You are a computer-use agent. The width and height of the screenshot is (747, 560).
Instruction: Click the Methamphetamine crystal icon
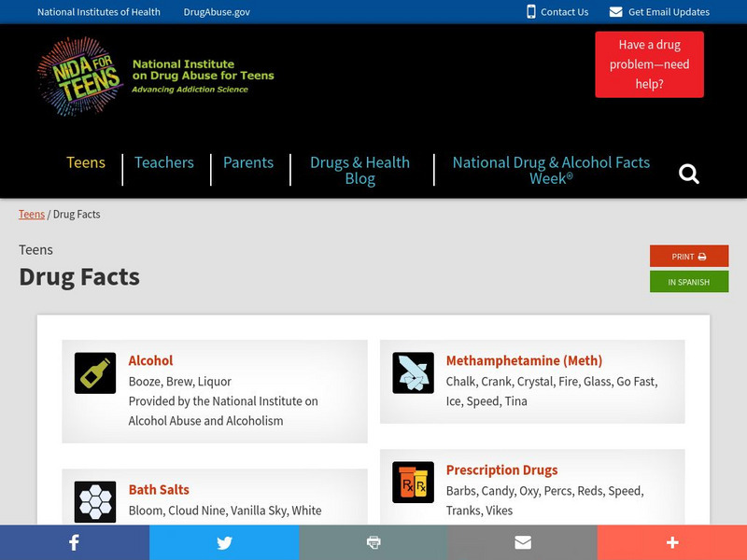(x=413, y=373)
